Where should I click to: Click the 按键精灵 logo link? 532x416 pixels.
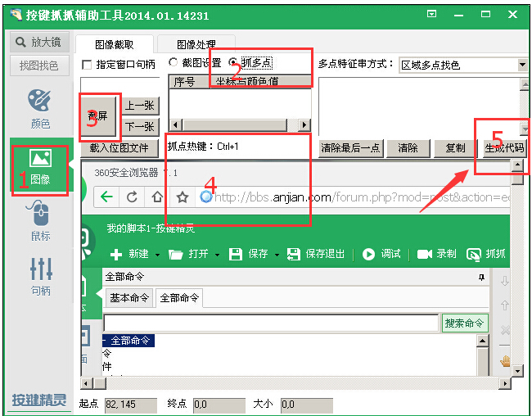pos(39,400)
